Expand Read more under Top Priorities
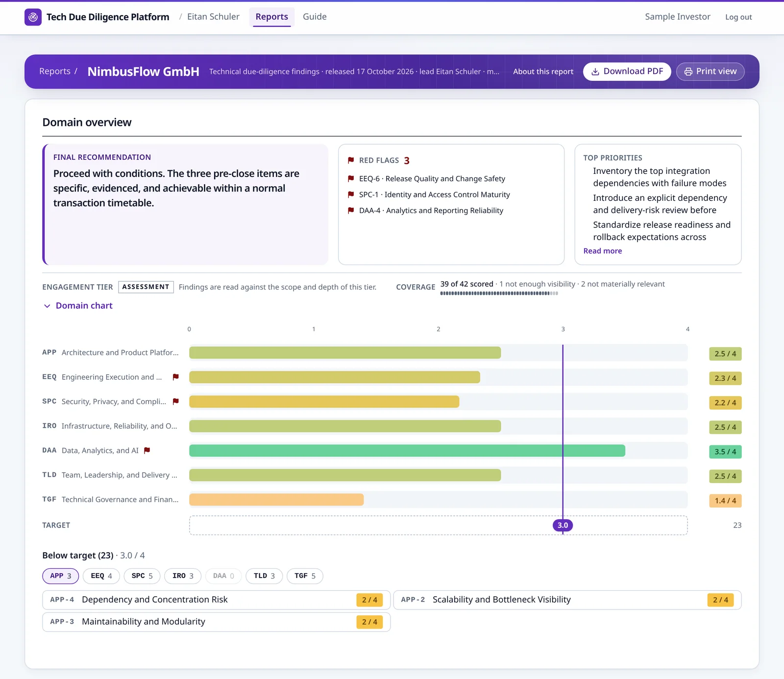The height and width of the screenshot is (679, 784). pyautogui.click(x=602, y=251)
